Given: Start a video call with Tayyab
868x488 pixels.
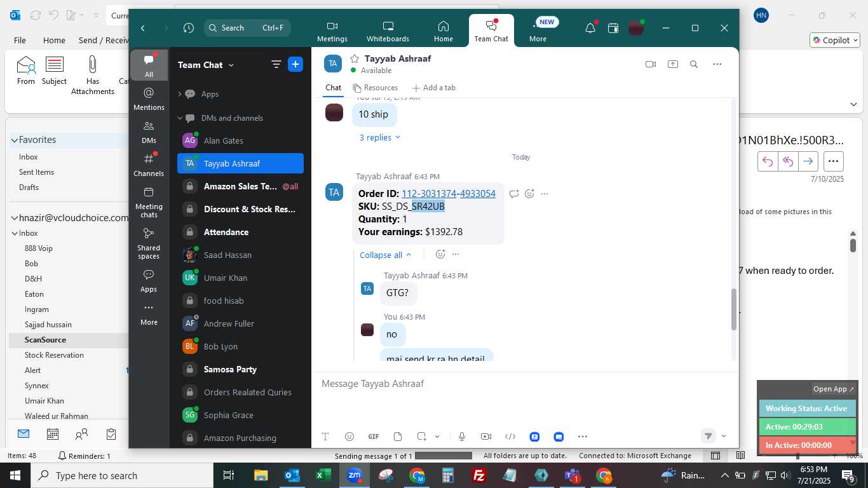Looking at the screenshot, I should point(651,64).
